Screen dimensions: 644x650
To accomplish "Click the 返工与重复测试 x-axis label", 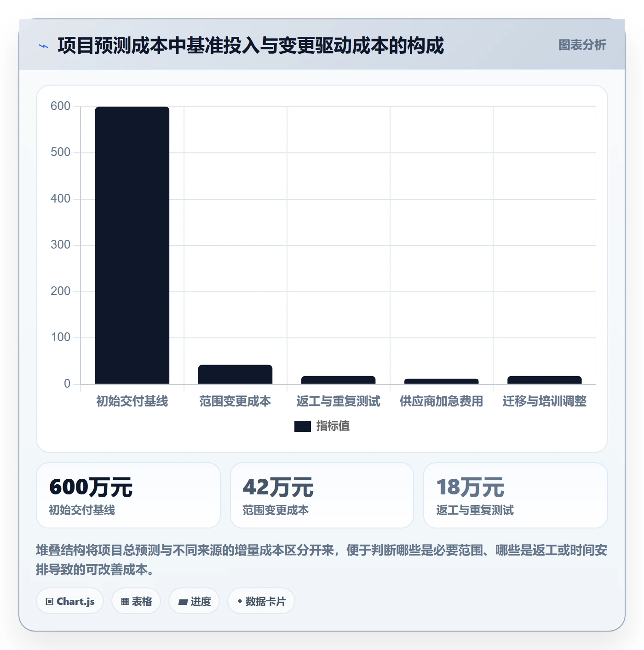I will click(x=338, y=401).
